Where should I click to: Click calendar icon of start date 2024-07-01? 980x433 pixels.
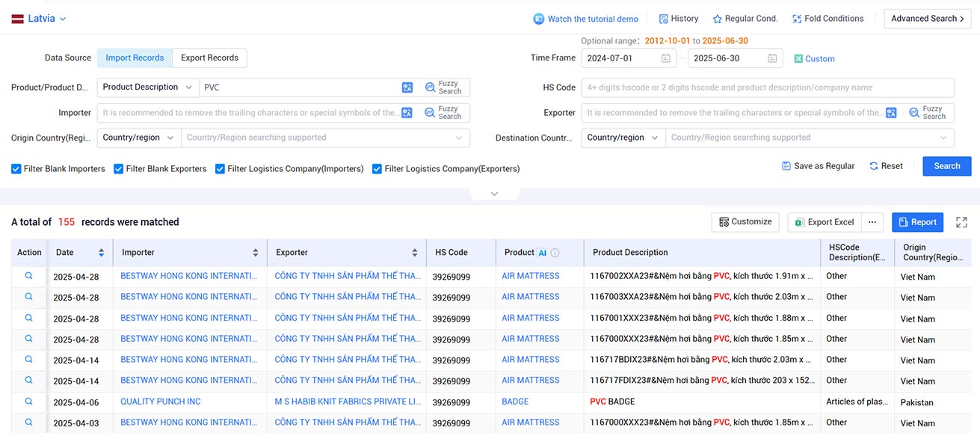[665, 58]
